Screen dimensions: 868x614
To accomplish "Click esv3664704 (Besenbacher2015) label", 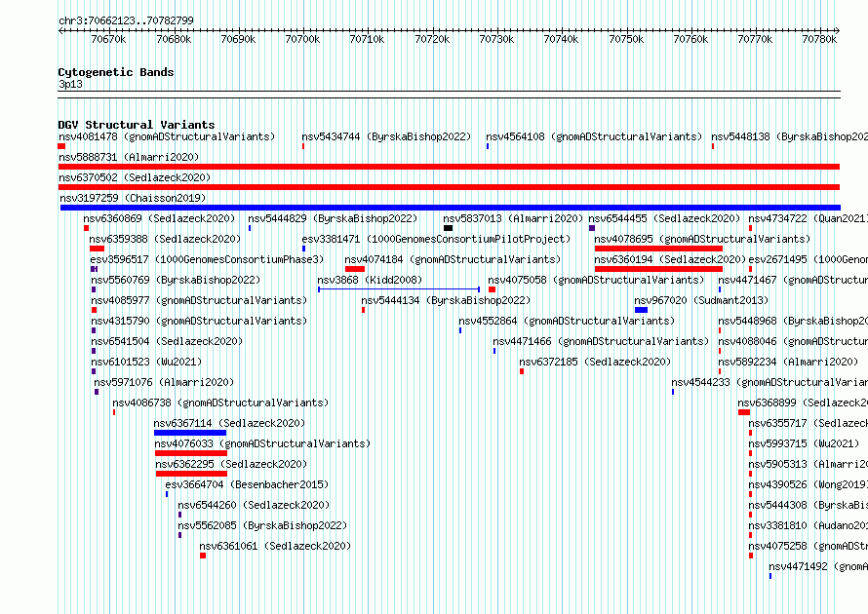I will 247,484.
